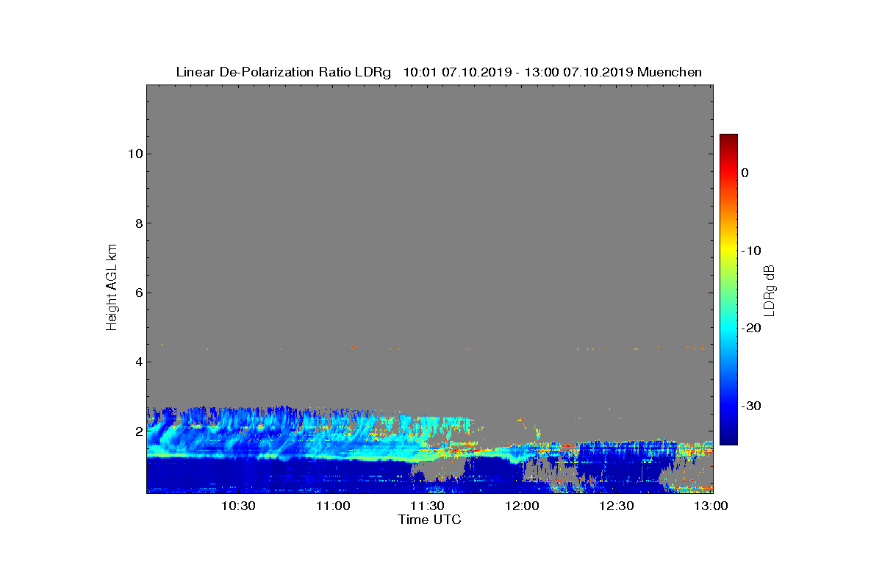Screen dimensions: 882x588
Task: Select the 12:30 time tick label
Action: coord(616,506)
